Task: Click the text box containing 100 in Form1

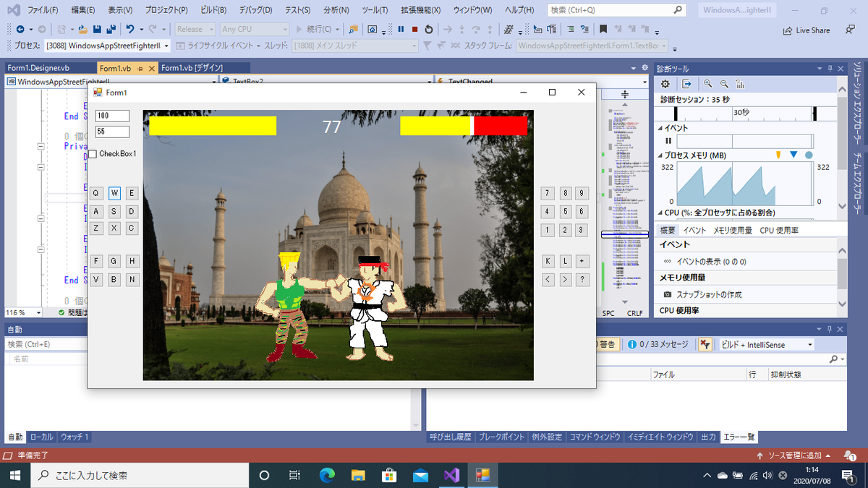Action: click(x=112, y=116)
